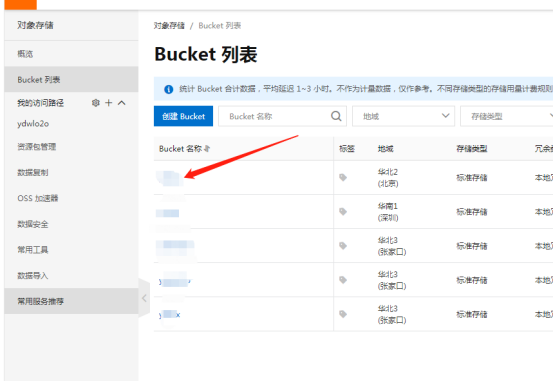Sort by Bucket 名称 column sort icon

[207, 149]
